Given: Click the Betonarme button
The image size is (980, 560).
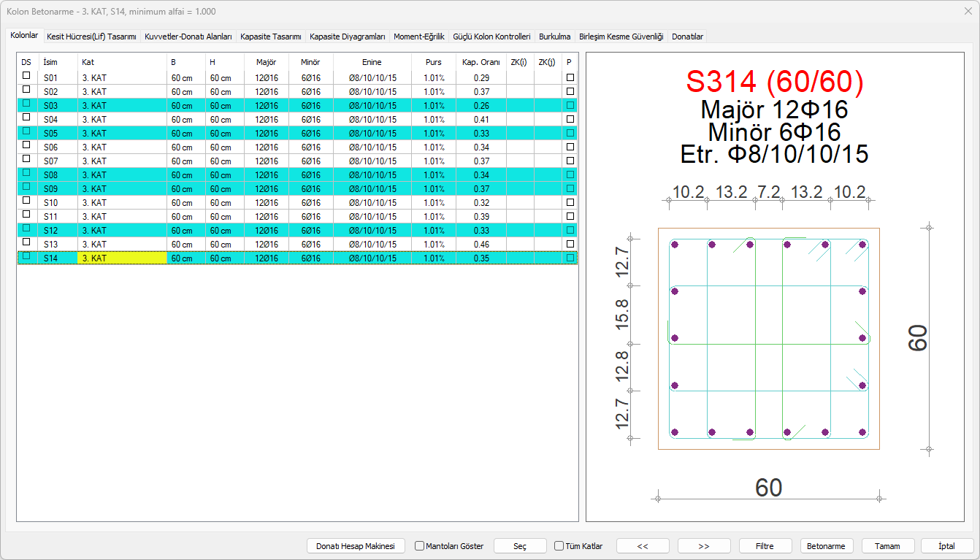Looking at the screenshot, I should 827,546.
